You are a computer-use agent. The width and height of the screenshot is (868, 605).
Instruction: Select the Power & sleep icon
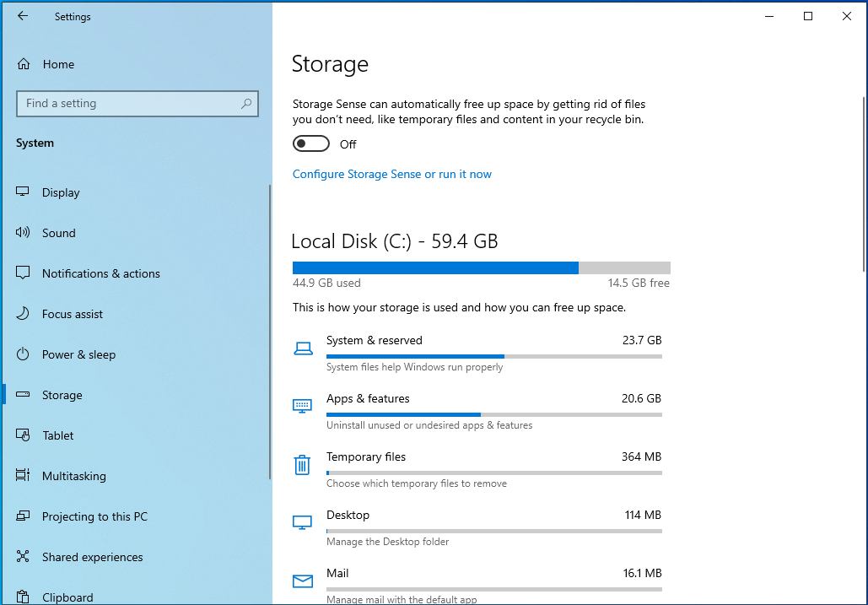pyautogui.click(x=21, y=354)
